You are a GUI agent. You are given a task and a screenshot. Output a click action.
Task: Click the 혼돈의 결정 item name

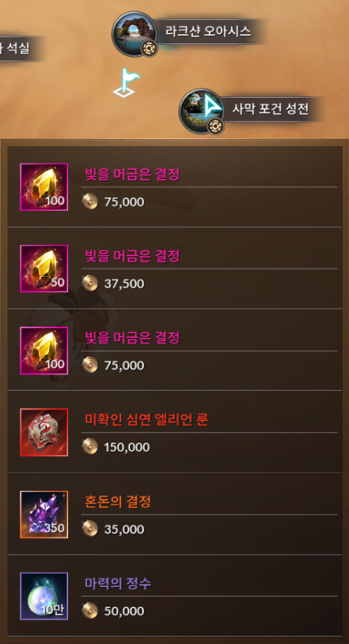click(118, 501)
